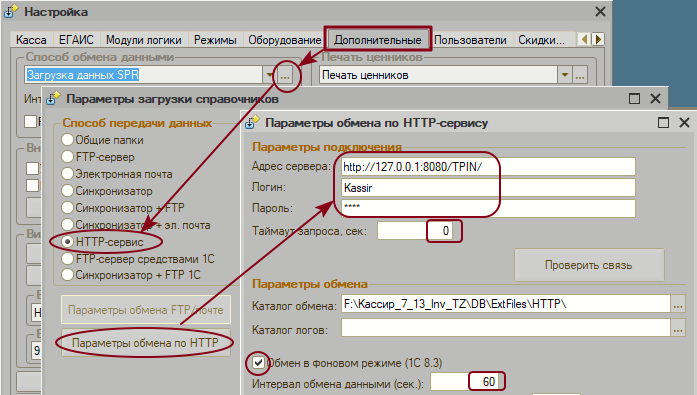Close Параметры загрузки справочников window
697x395 pixels.
pyautogui.click(x=655, y=99)
